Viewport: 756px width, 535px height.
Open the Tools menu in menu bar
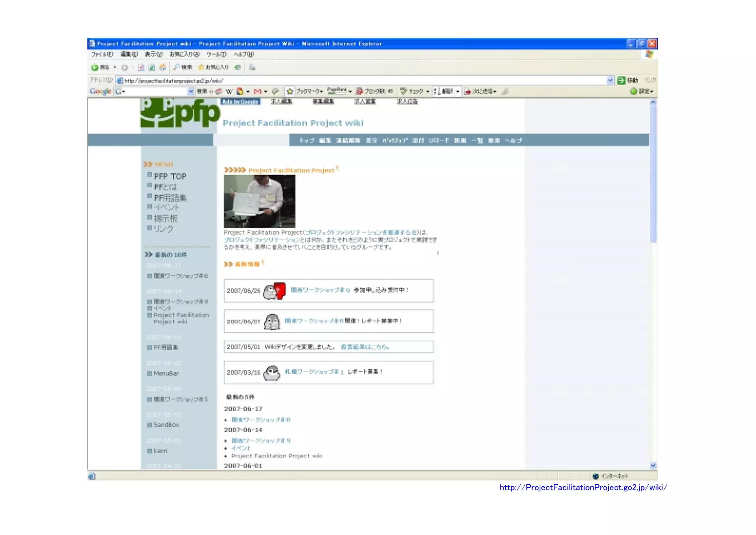click(x=216, y=54)
